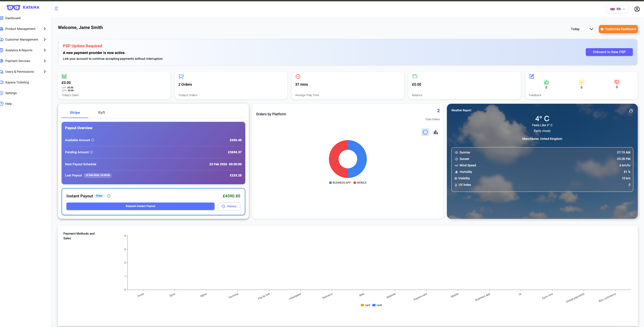Click Customise Dashboard button

tap(618, 29)
